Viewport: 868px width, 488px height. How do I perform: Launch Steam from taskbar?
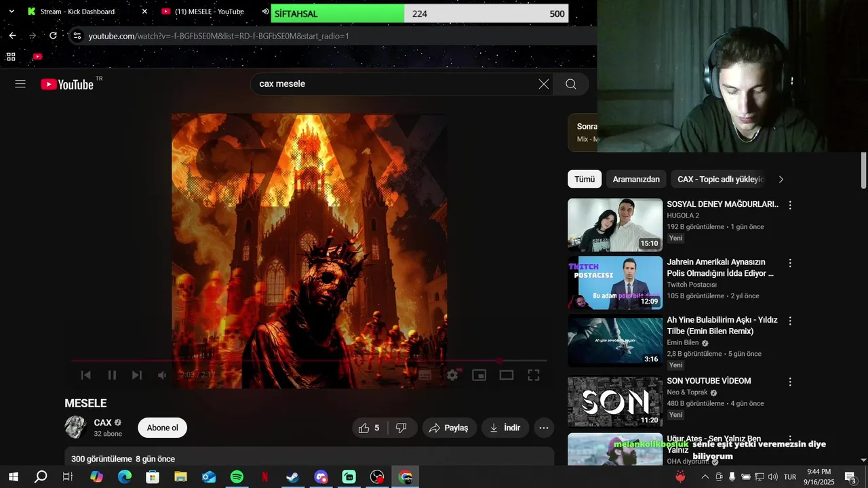pyautogui.click(x=292, y=476)
